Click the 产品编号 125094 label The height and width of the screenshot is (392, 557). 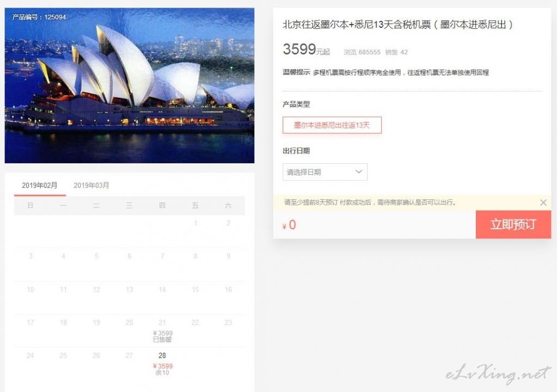[39, 17]
